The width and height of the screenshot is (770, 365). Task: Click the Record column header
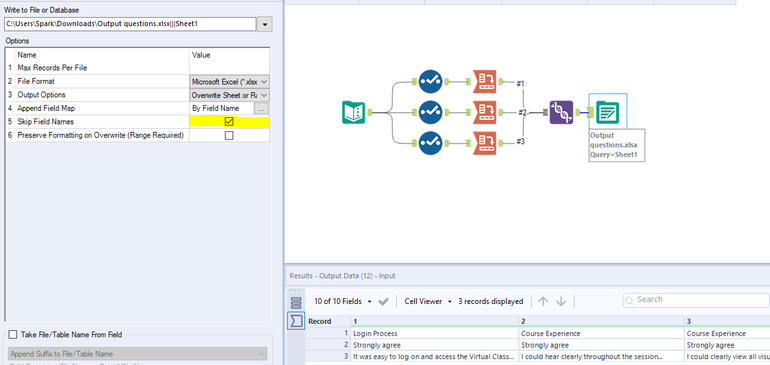coord(328,321)
